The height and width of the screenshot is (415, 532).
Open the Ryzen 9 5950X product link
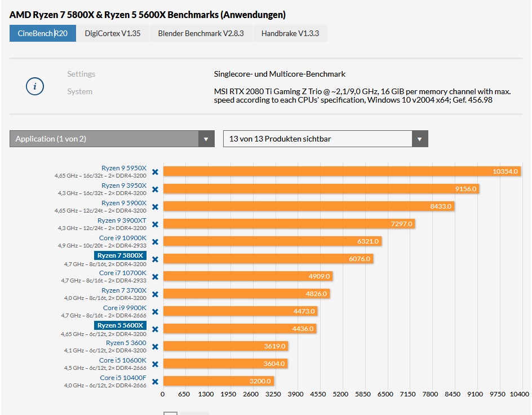(x=124, y=168)
